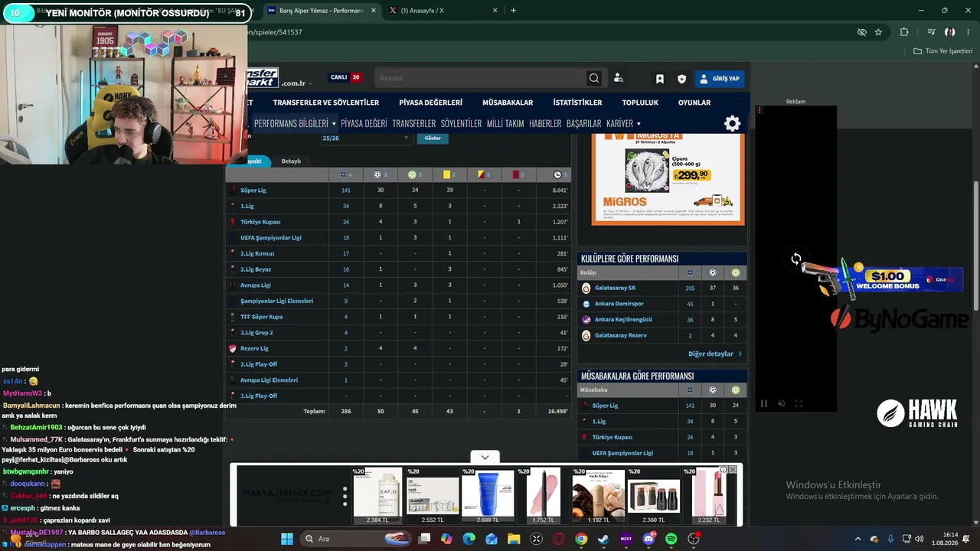Open Chrome's three-dot menu
The image size is (980, 551).
point(969,32)
